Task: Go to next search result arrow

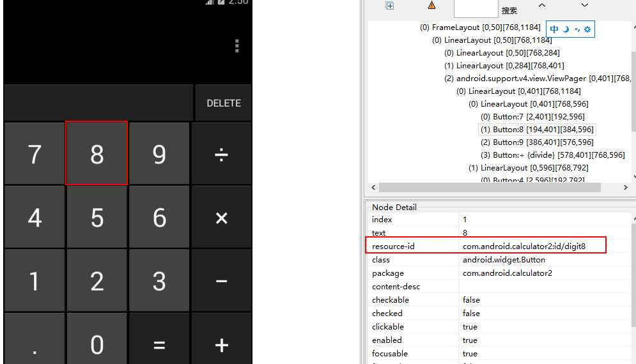Action: pos(584,5)
